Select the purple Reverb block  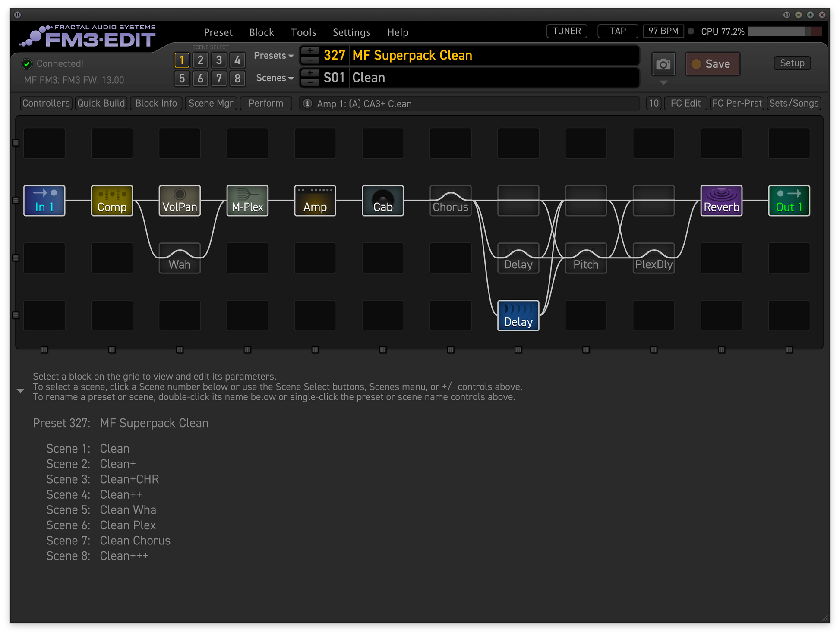[x=721, y=201]
